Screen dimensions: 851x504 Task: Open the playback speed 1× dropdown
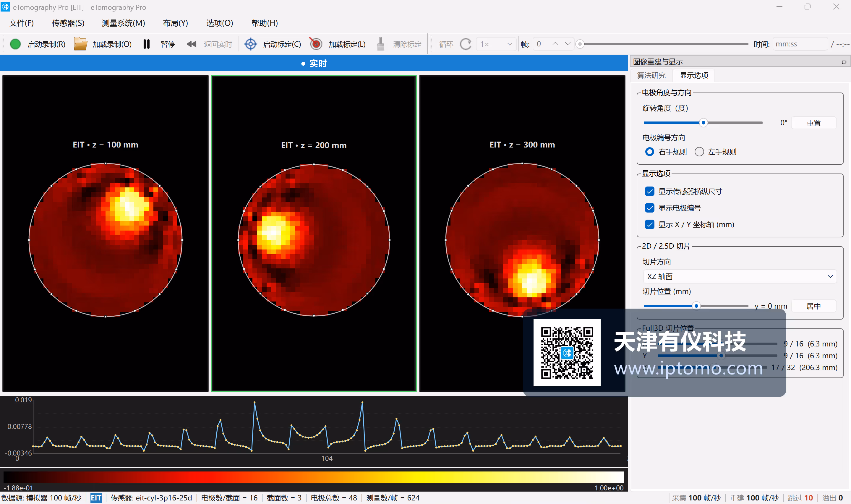(x=496, y=44)
